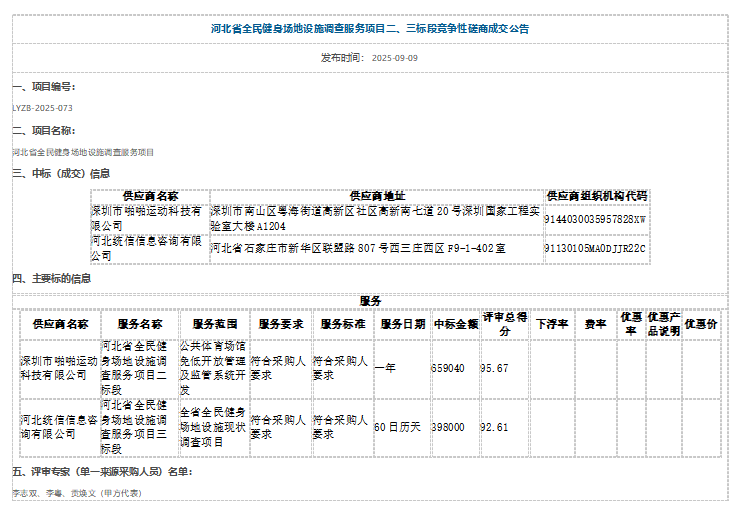Click the 三、中标（成交）信息 section heading
Screen dimensions: 745x517
tap(61, 174)
